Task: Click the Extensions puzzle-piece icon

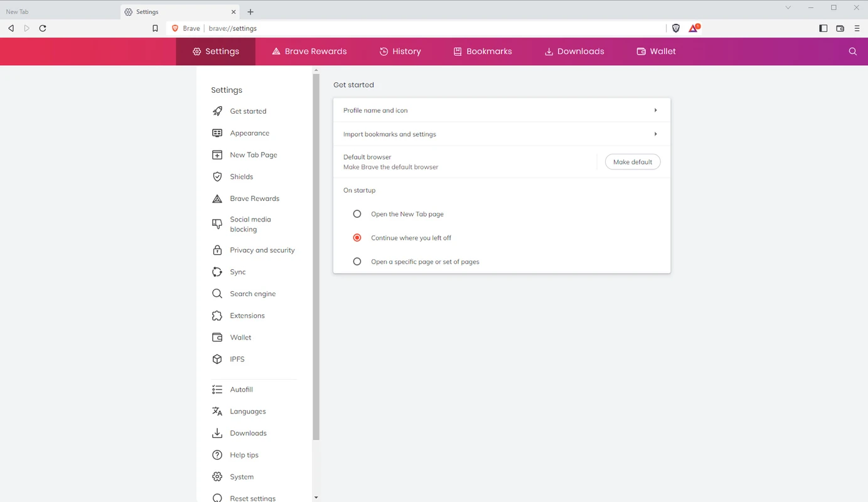Action: pos(217,316)
